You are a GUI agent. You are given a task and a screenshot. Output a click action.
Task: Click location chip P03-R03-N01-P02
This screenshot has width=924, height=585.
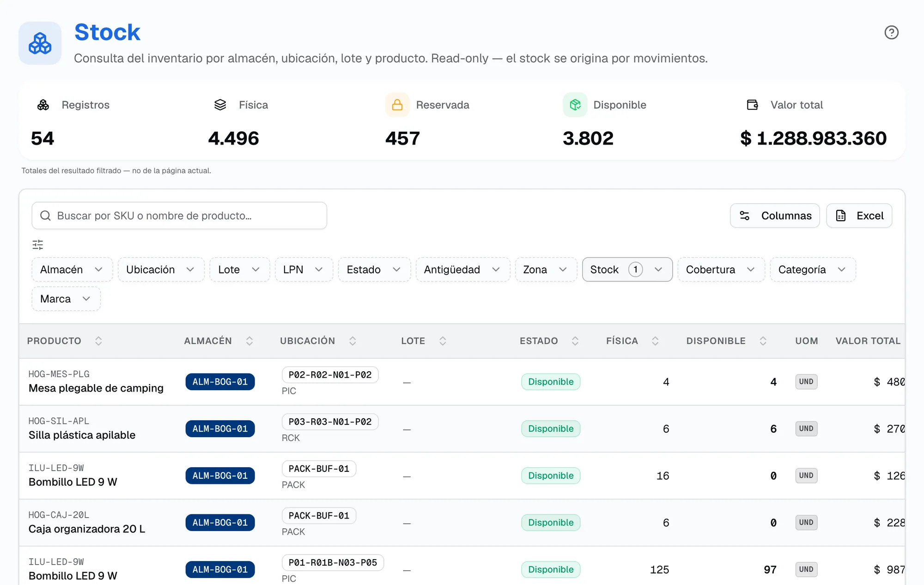330,422
